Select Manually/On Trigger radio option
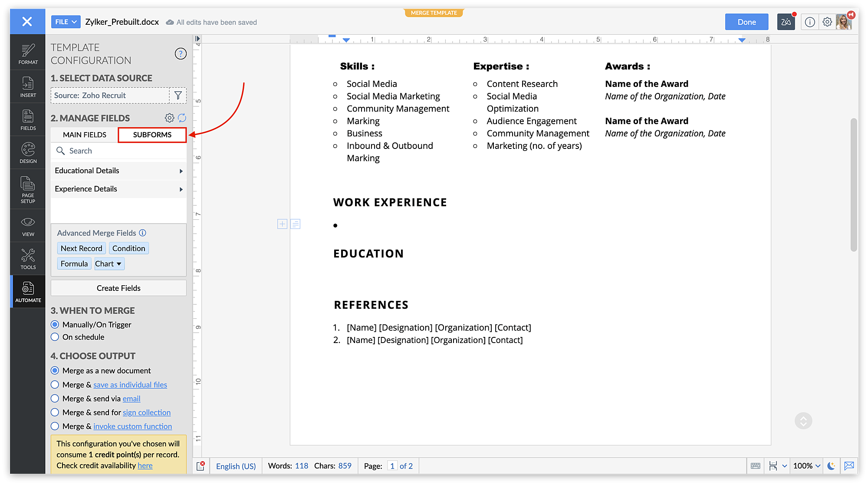The image size is (868, 485). coord(55,324)
